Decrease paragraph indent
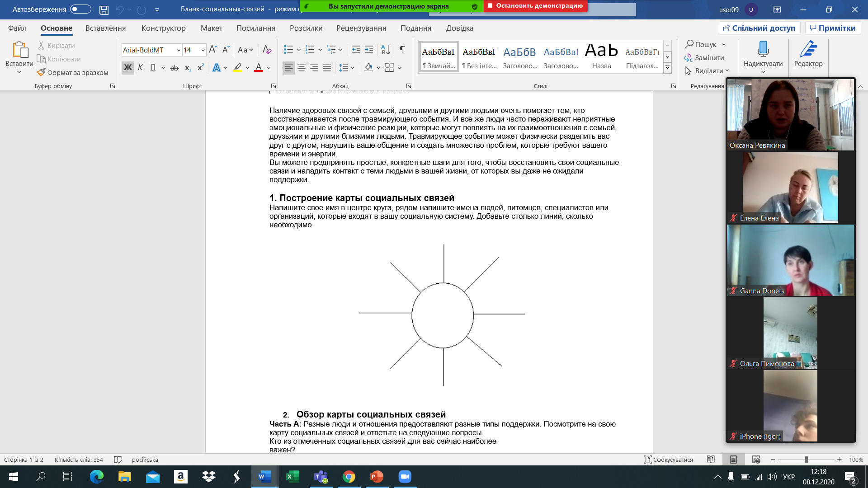 (356, 50)
